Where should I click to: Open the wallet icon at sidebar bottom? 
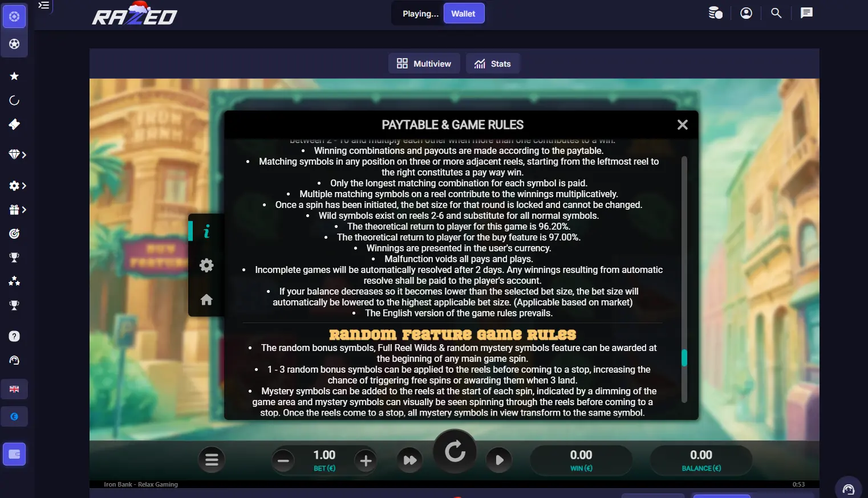point(14,454)
